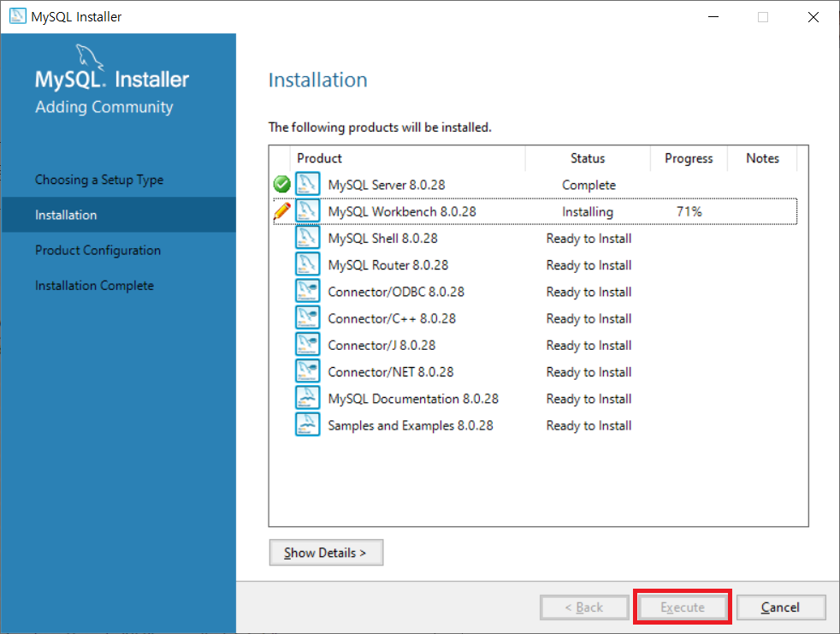Click the MySQL Shell 8.0.28 product icon
The width and height of the screenshot is (840, 634).
(x=307, y=237)
